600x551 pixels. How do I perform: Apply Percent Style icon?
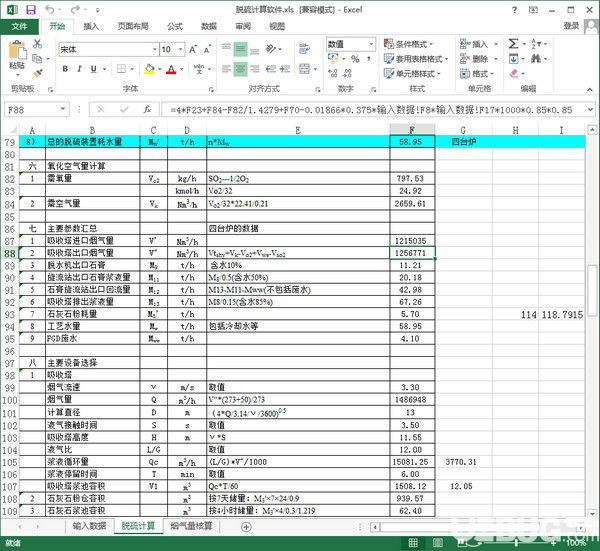(355, 59)
